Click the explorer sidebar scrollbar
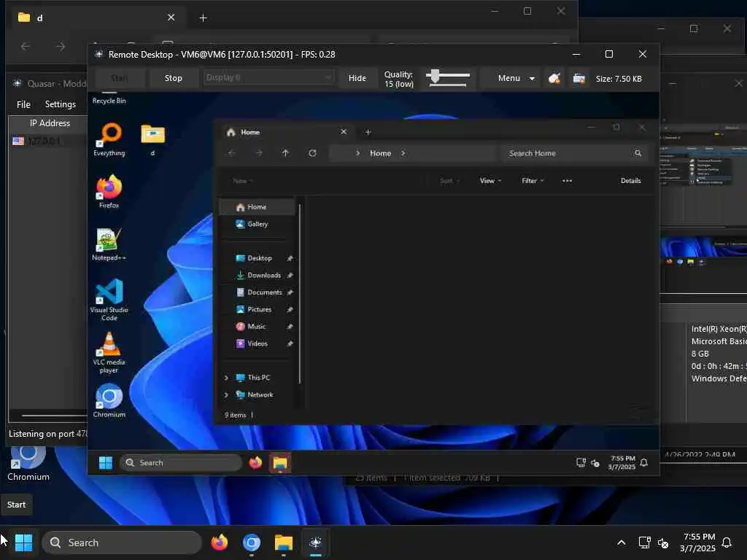The height and width of the screenshot is (560, 747). [x=300, y=293]
